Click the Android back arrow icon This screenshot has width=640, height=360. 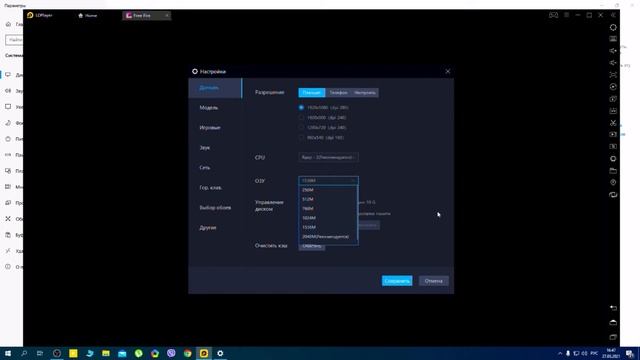(613, 308)
